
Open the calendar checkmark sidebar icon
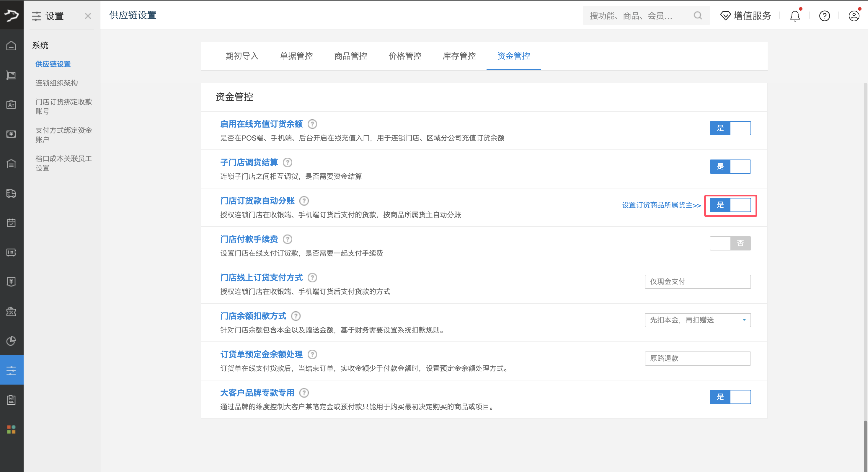click(12, 223)
